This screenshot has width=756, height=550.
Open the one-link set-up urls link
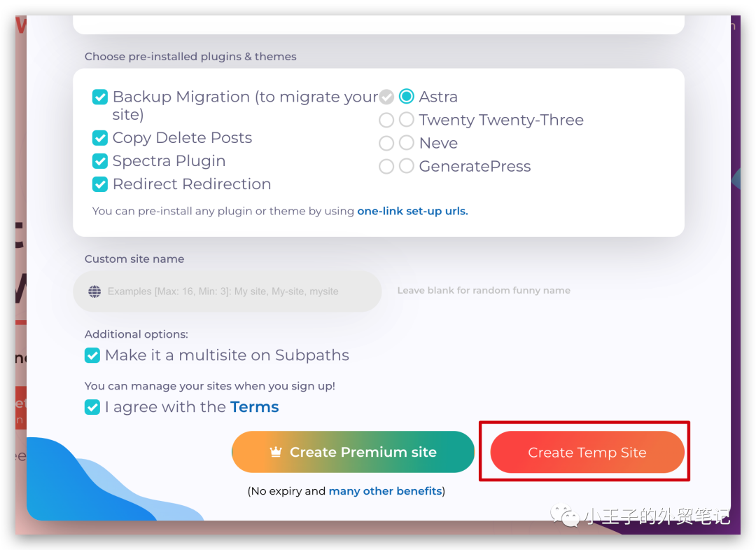point(412,211)
